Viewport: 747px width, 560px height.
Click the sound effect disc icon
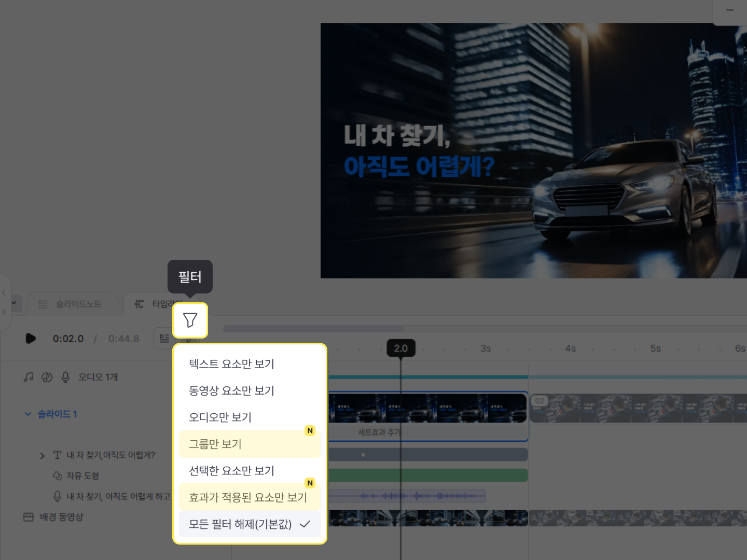tap(47, 377)
